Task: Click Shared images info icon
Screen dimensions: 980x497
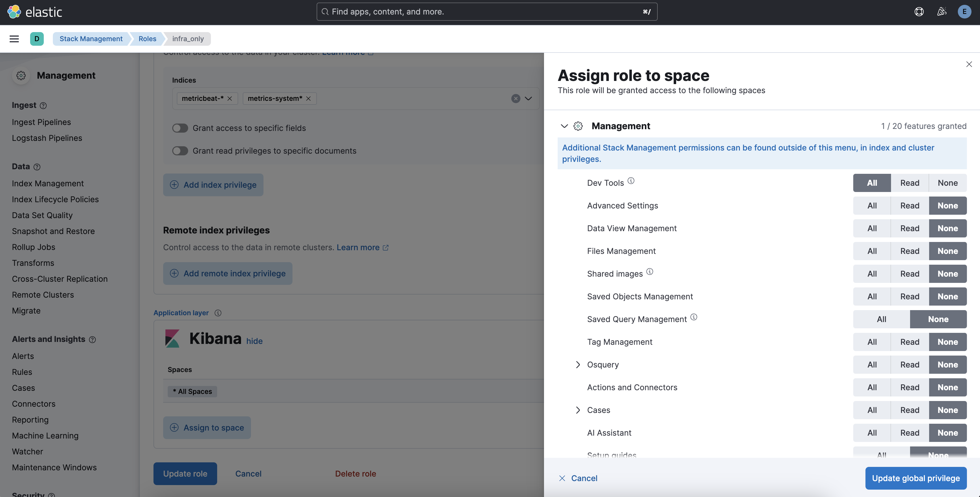Action: pyautogui.click(x=650, y=272)
